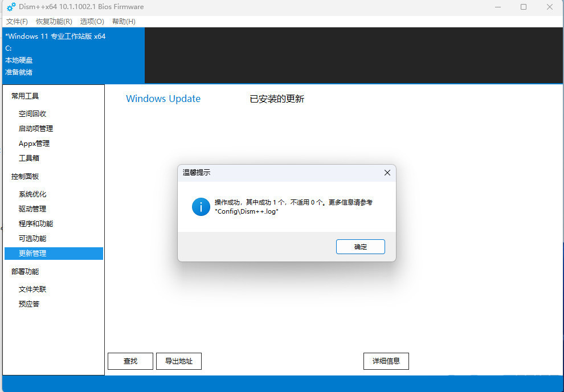Image resolution: width=564 pixels, height=392 pixels.
Task: Open 启动项管理 from sidebar
Action: 35,128
